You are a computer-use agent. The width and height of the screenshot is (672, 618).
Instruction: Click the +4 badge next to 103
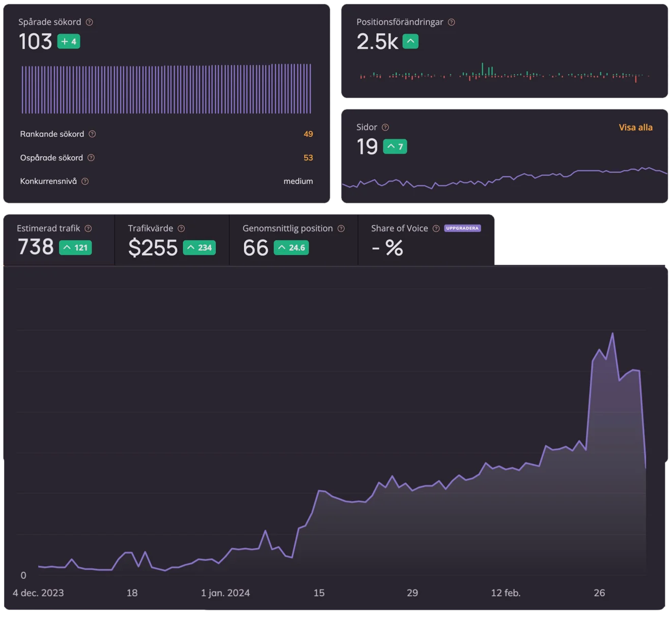[x=69, y=41]
